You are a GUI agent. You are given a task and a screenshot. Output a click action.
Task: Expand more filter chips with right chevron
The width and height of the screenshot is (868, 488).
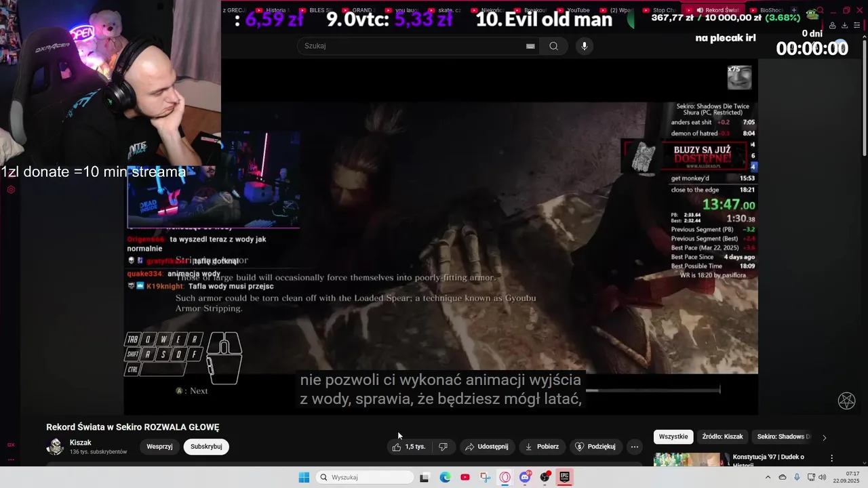coord(825,437)
